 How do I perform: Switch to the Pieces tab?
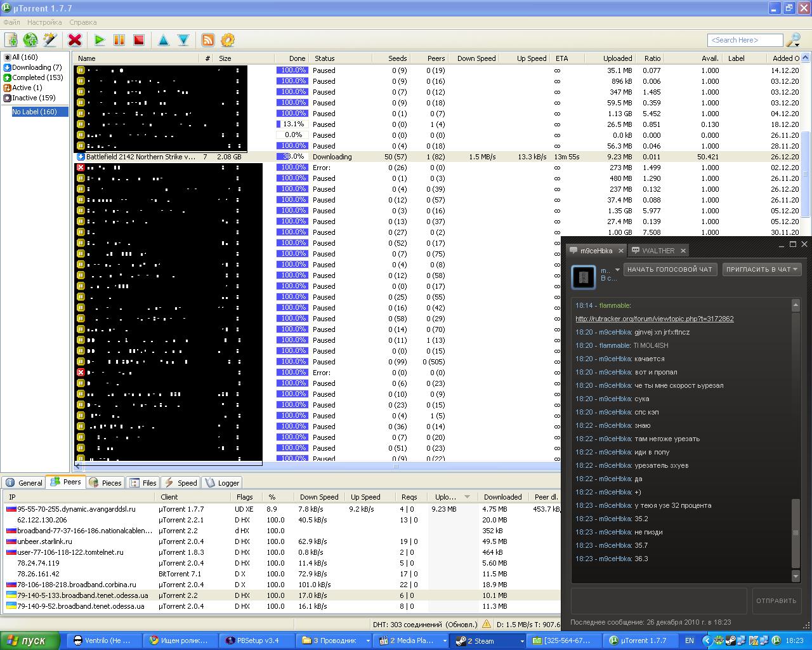coord(105,482)
